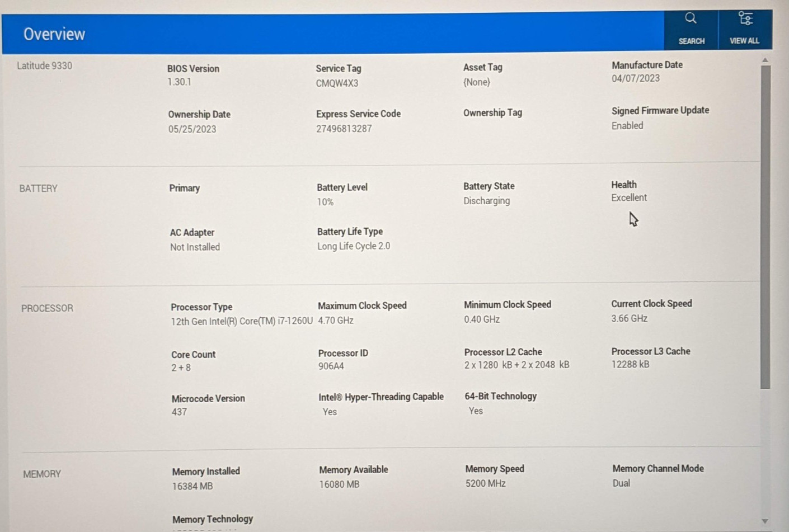Click the Primary battery label
This screenshot has height=532, width=789.
tap(185, 188)
